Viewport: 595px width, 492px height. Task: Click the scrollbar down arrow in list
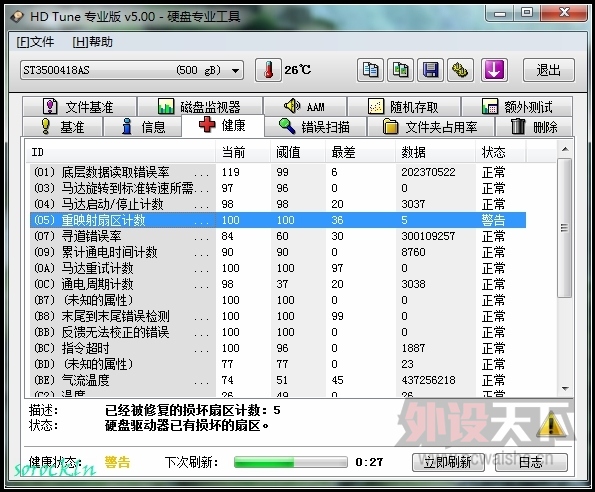pyautogui.click(x=565, y=389)
